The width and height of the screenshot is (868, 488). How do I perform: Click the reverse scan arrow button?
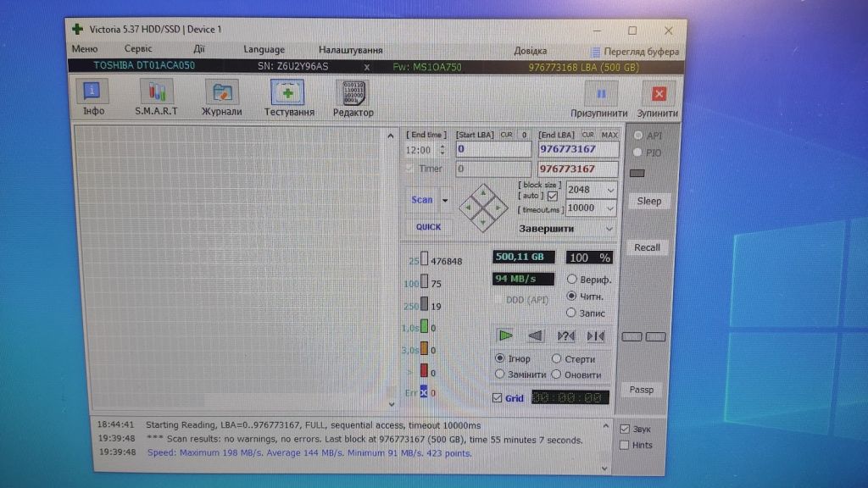pyautogui.click(x=535, y=335)
